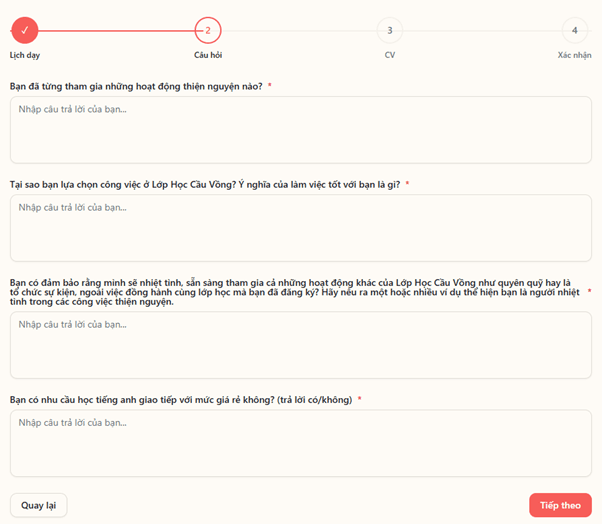Focus the answer box about hoạt động thiện nguyện

click(301, 130)
